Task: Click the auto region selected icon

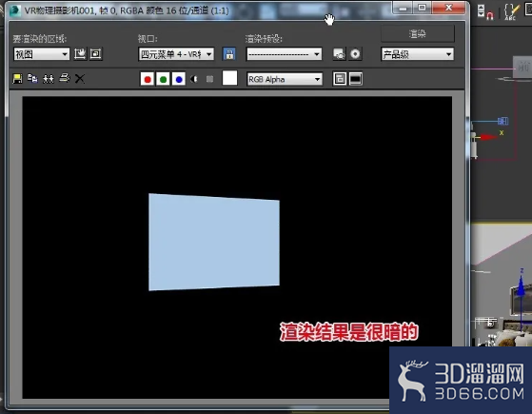Action: click(x=96, y=53)
